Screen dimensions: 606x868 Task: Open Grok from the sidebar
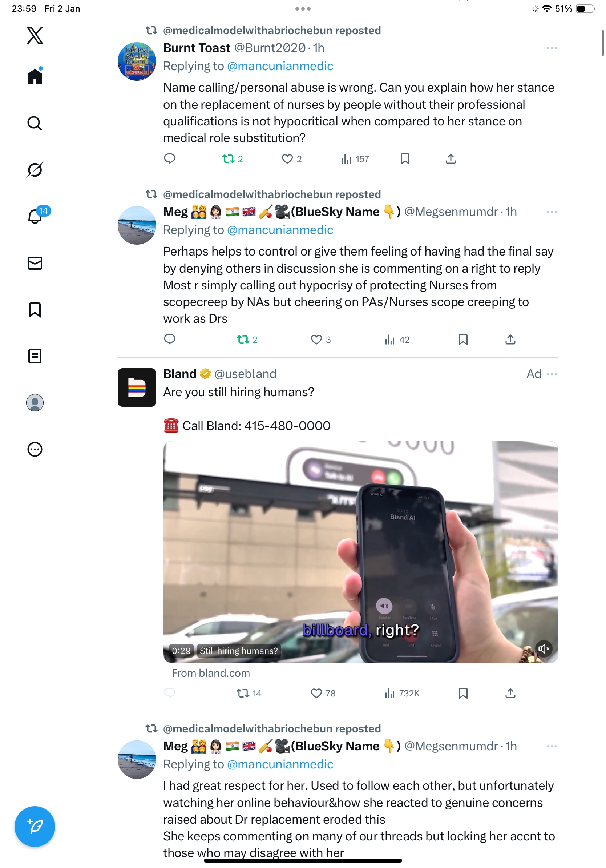[x=35, y=170]
